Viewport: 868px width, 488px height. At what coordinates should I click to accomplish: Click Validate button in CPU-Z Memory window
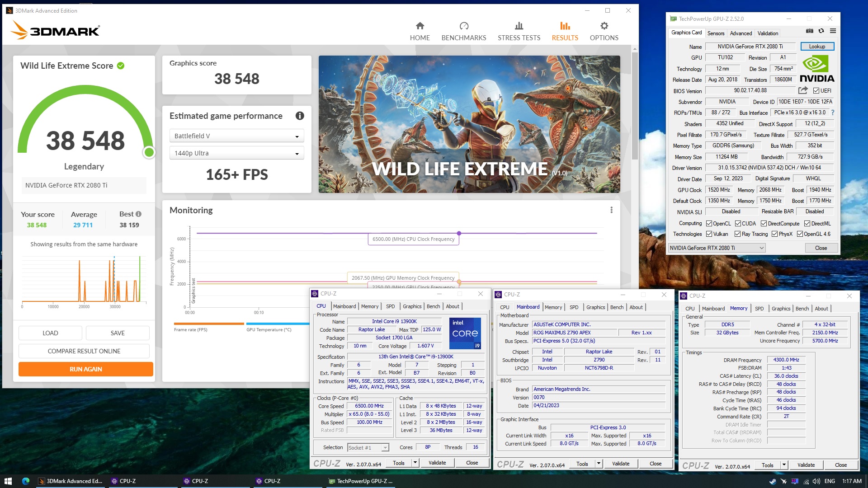tap(806, 465)
